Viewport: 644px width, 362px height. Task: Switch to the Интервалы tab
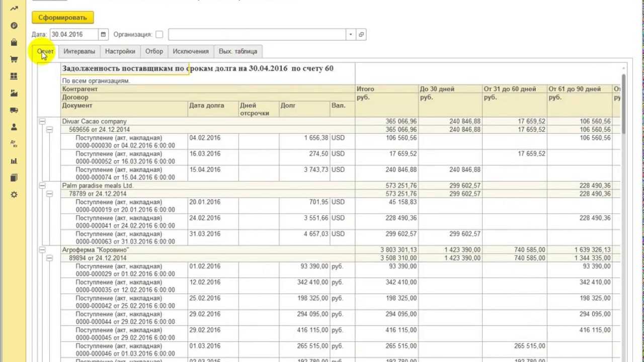click(x=79, y=51)
